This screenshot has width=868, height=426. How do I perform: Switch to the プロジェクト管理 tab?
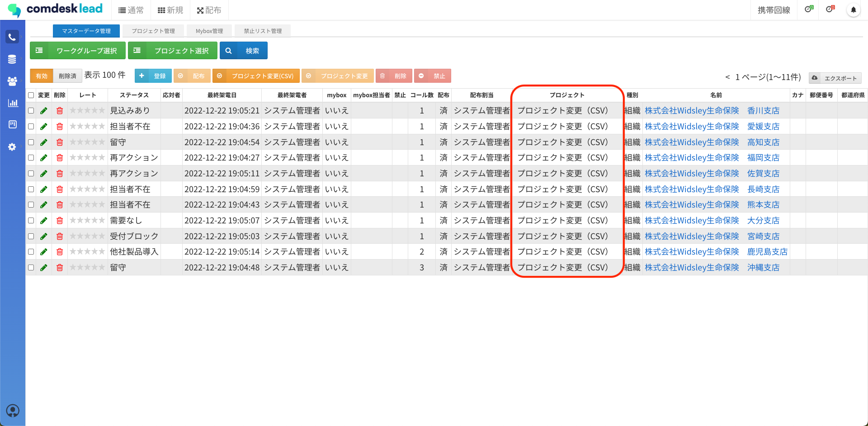[153, 31]
